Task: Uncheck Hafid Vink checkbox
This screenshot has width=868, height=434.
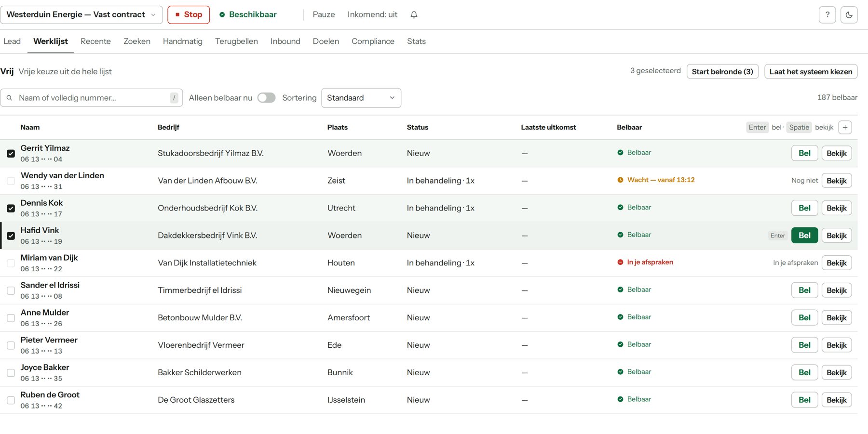Action: tap(11, 236)
